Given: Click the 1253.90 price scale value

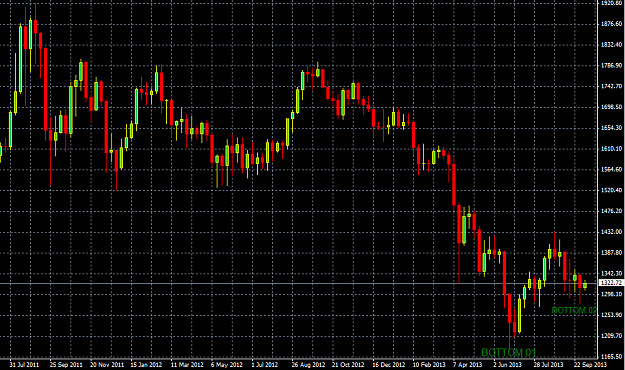Looking at the screenshot, I should tap(611, 315).
